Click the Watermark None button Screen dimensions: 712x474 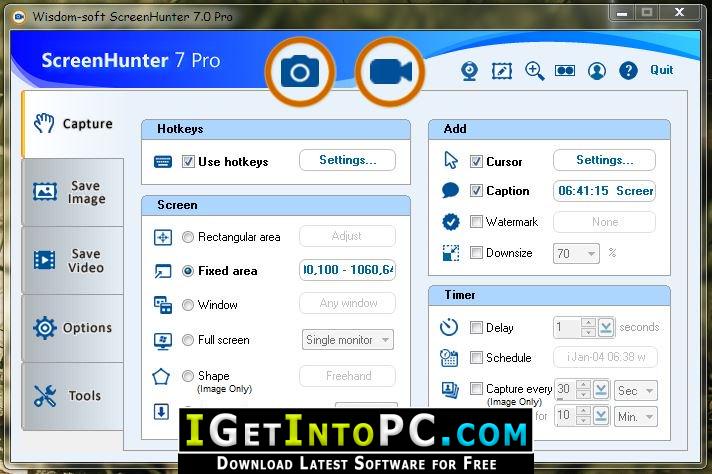click(604, 222)
